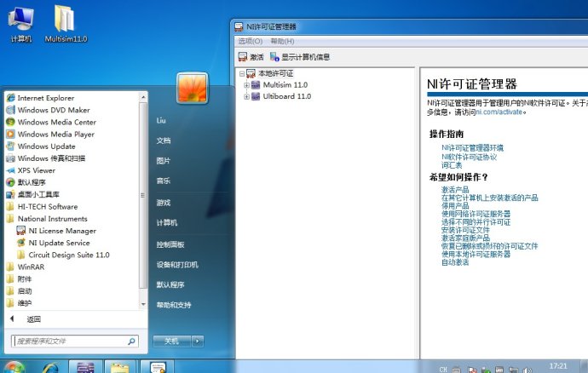Click the Start orb button
The height and width of the screenshot is (373, 588).
(x=14, y=367)
